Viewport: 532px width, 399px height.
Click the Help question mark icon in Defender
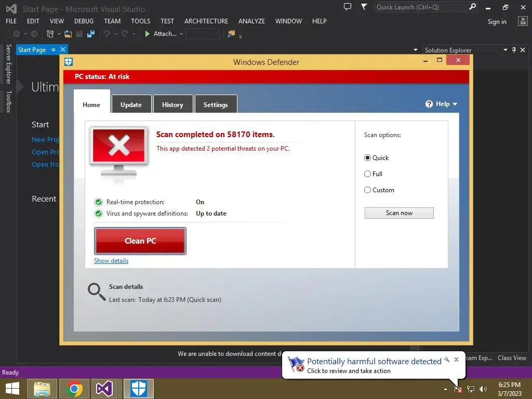tap(429, 104)
